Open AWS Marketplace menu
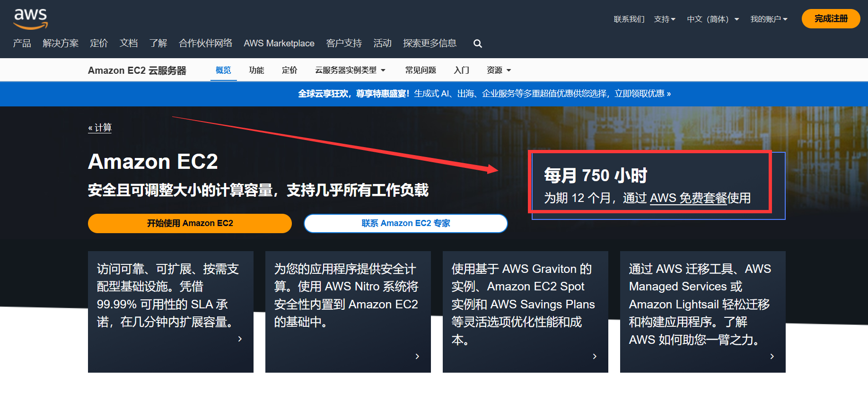 tap(279, 44)
